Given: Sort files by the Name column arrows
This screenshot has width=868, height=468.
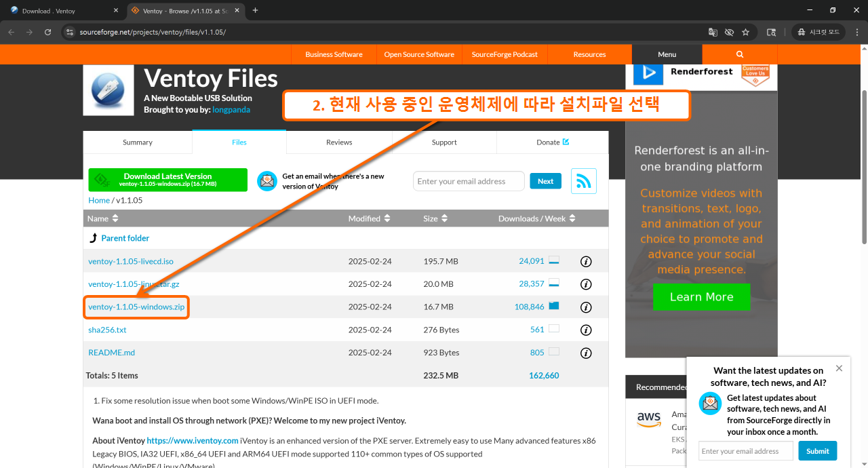Looking at the screenshot, I should click(x=115, y=218).
